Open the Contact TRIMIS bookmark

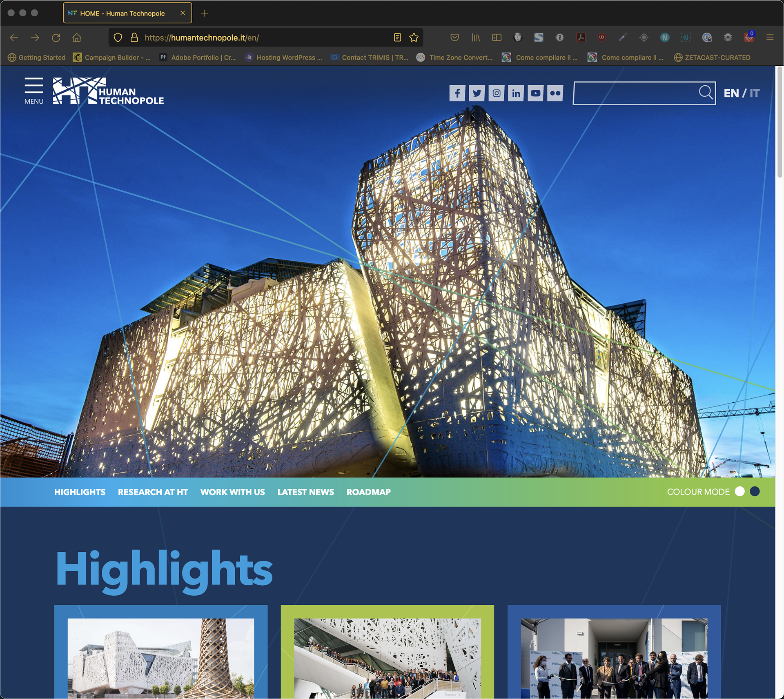(370, 58)
